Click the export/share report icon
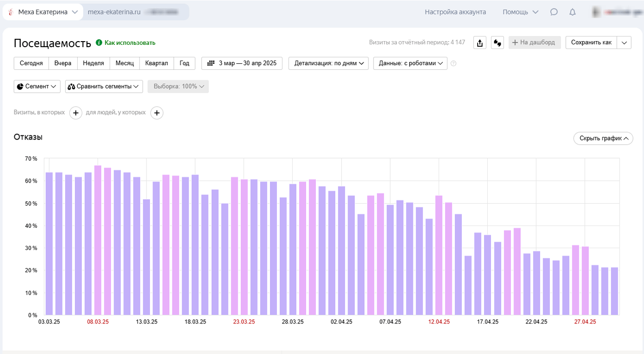Screen dimensions: 644x354 click(480, 43)
